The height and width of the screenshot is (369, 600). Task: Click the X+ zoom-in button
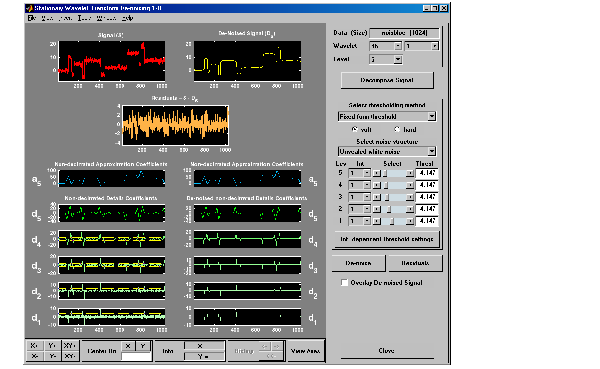pos(34,346)
